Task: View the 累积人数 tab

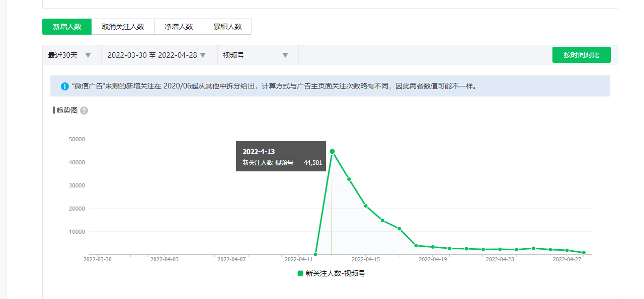Action: click(x=227, y=27)
